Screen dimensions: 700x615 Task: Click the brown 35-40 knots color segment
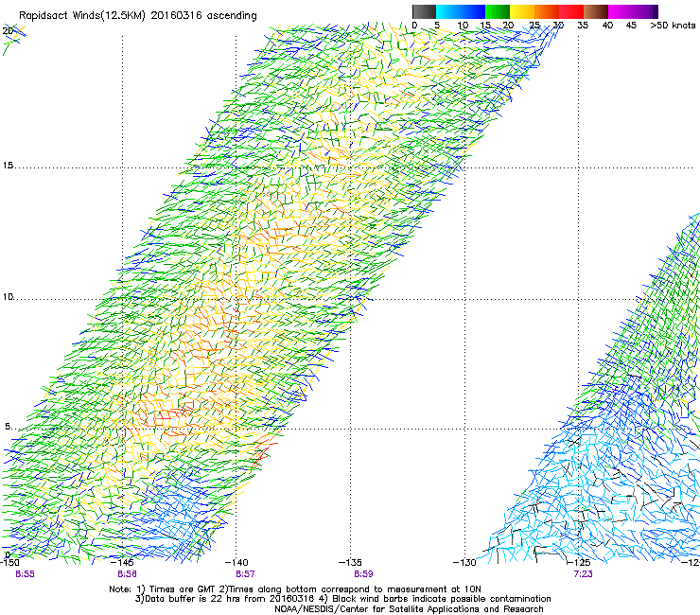[x=596, y=11]
